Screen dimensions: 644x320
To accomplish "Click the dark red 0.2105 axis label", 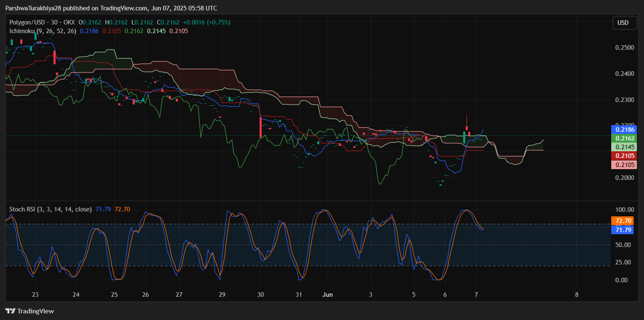I will [622, 155].
